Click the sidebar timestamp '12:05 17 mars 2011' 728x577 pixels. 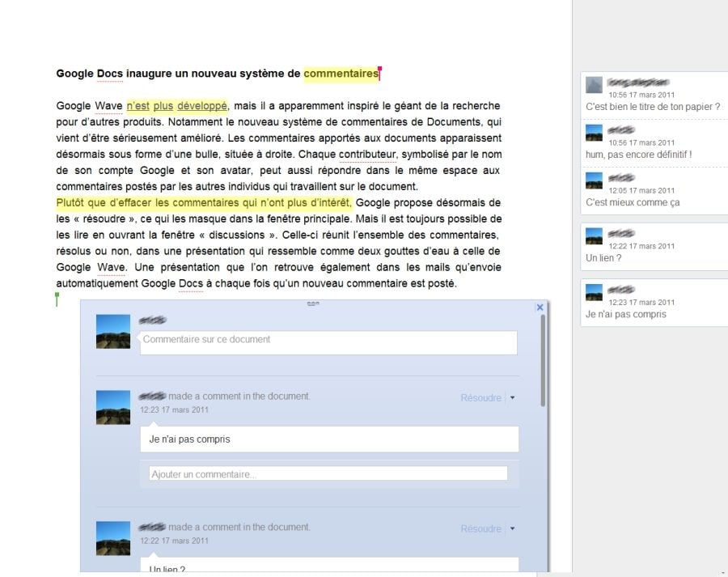coord(641,190)
